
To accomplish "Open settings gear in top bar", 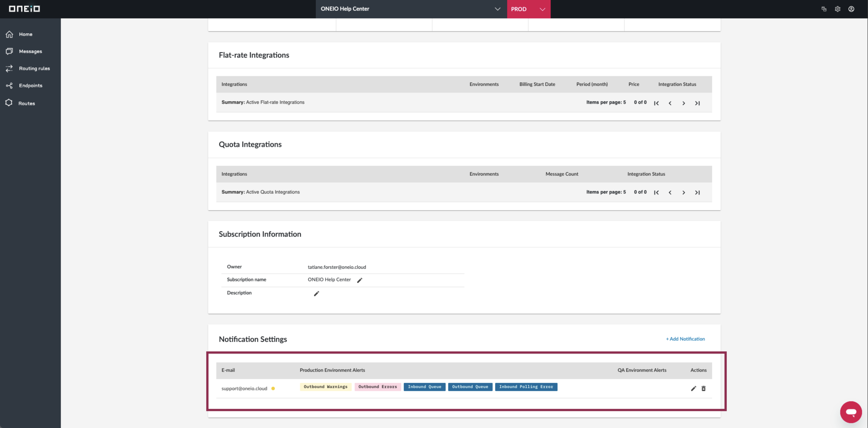I will (x=838, y=9).
